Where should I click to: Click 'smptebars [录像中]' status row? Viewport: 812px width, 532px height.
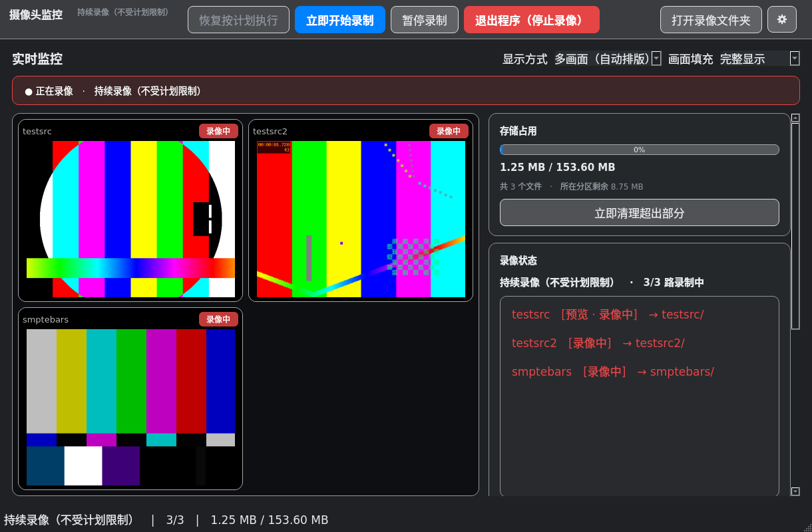click(x=612, y=372)
